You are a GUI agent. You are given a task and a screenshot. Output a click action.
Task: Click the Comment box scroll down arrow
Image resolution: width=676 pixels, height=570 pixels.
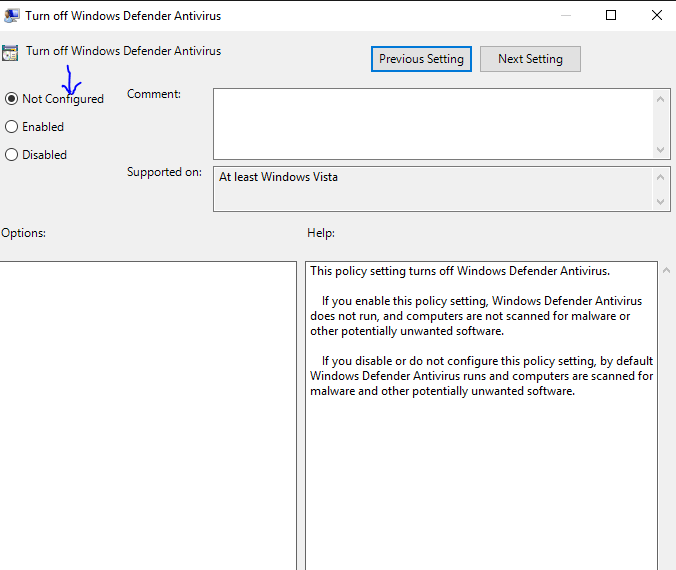click(661, 149)
